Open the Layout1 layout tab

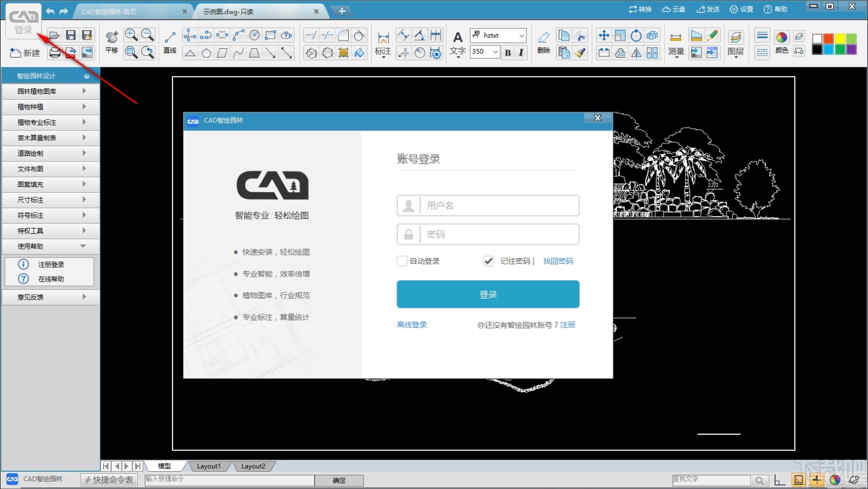pos(209,466)
